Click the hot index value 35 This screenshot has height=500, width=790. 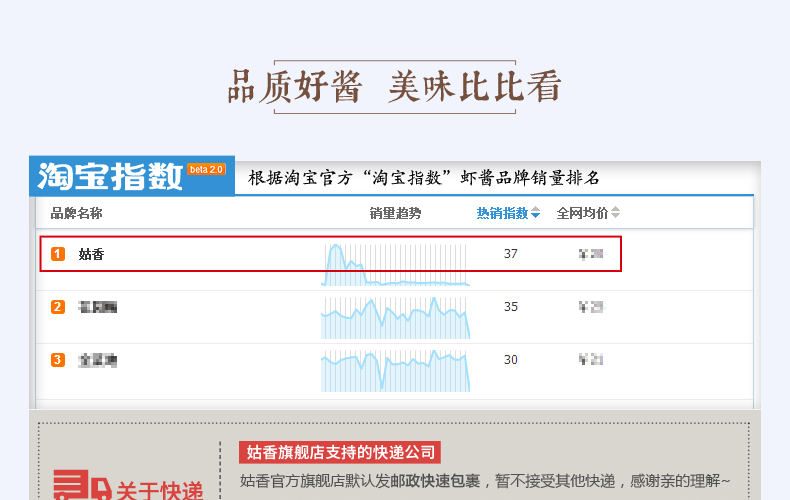click(510, 306)
